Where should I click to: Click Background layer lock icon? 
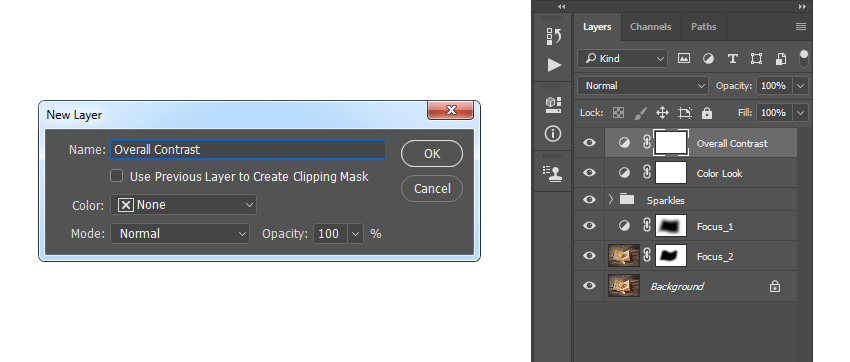pos(775,286)
